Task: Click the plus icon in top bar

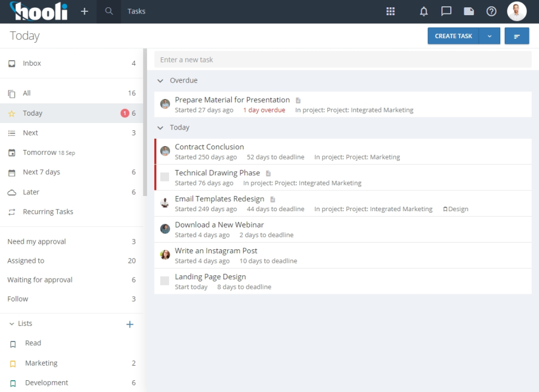Action: tap(84, 11)
